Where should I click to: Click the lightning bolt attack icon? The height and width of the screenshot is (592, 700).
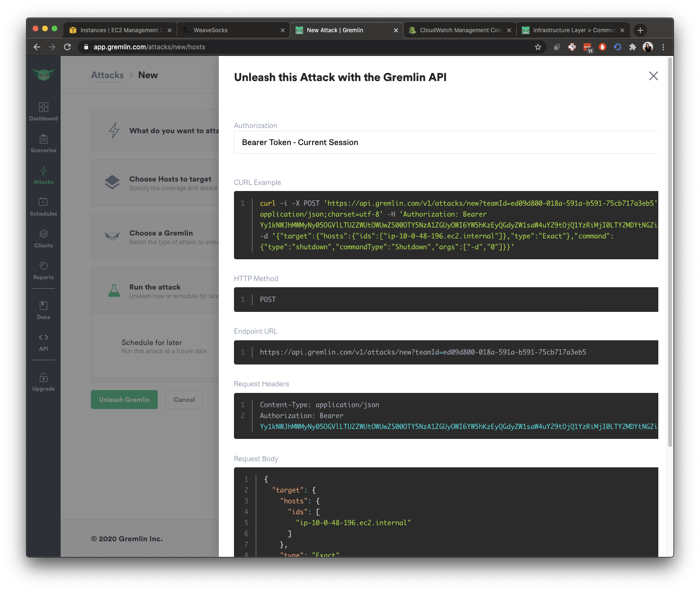click(114, 130)
